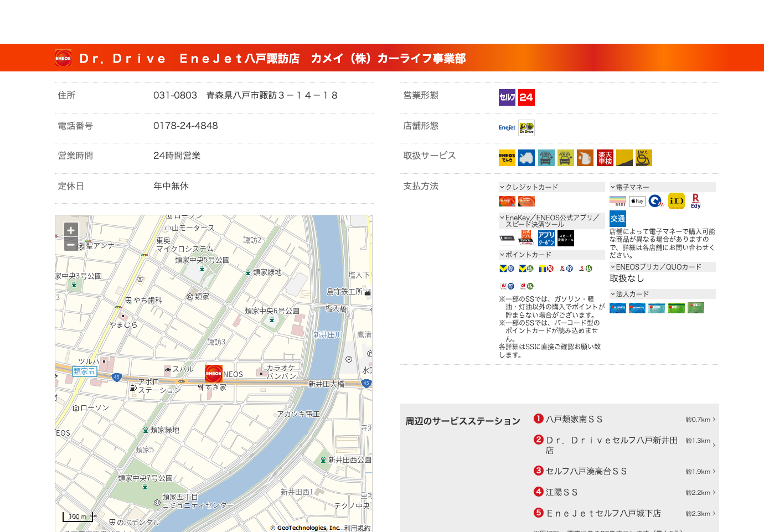764x532 pixels.
Task: Click the ENEOS station marker on map
Action: pos(214,374)
